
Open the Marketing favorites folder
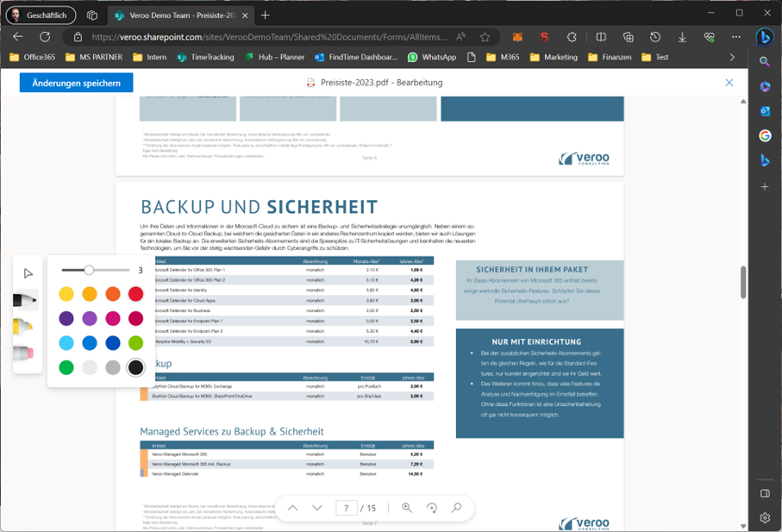553,56
